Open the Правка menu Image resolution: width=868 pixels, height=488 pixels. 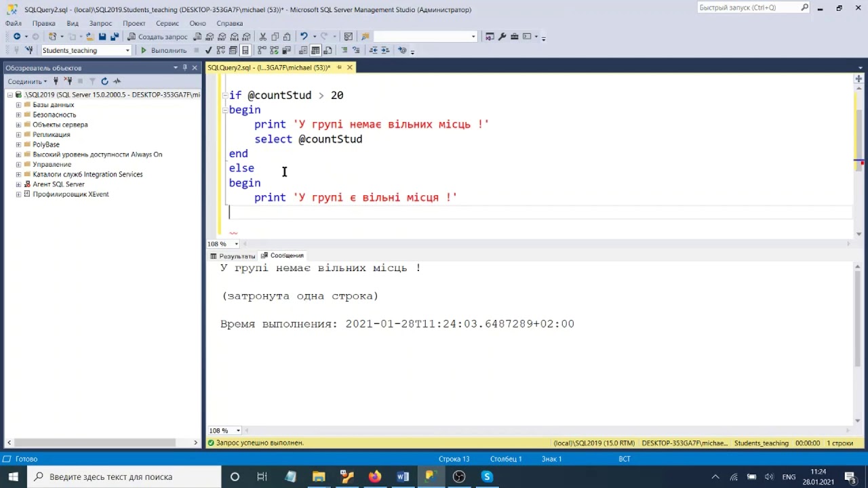pyautogui.click(x=44, y=23)
